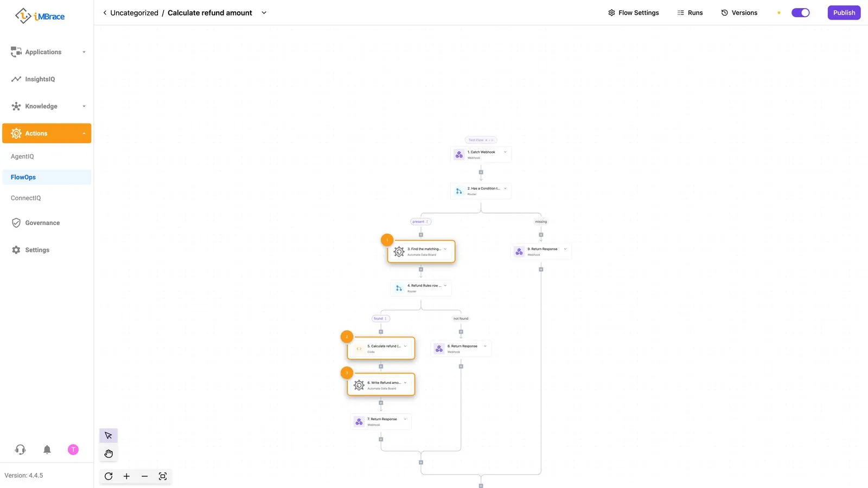Open the Catch Webhook step chevron menu
Screen dimensions: 868x488
click(x=505, y=152)
